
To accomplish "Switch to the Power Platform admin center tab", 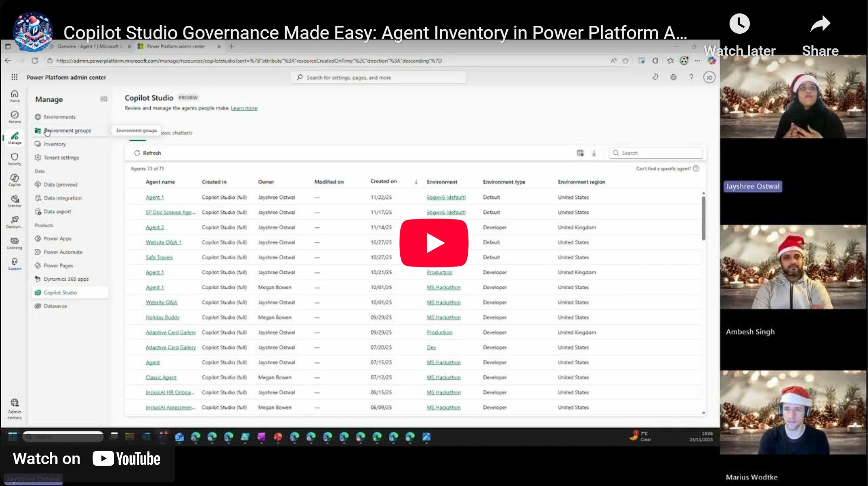I will click(x=176, y=46).
